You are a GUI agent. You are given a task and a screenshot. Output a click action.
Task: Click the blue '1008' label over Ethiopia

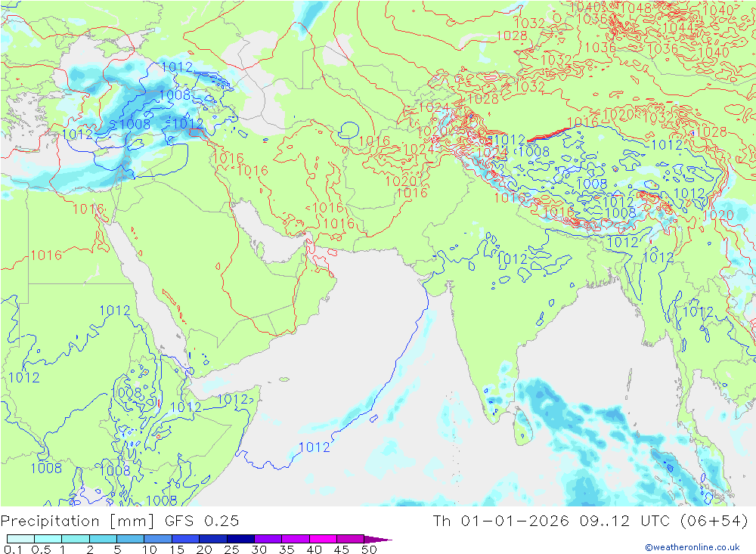point(126,392)
